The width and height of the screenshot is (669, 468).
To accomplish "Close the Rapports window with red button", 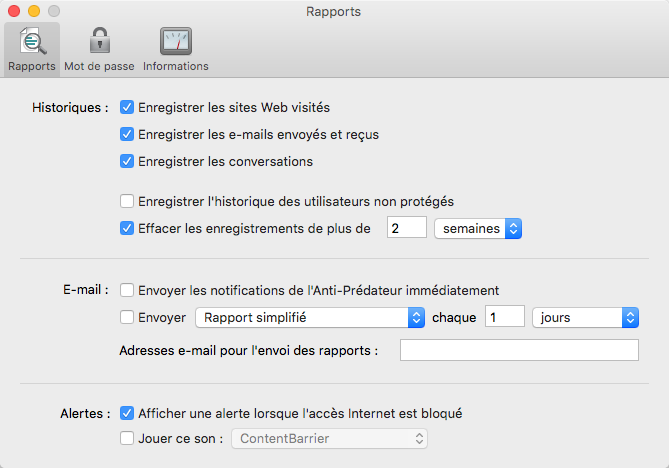I will coord(14,11).
